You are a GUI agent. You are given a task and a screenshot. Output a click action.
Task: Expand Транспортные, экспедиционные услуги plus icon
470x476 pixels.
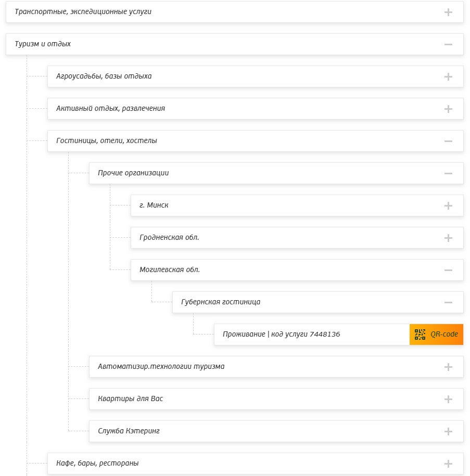pos(448,12)
